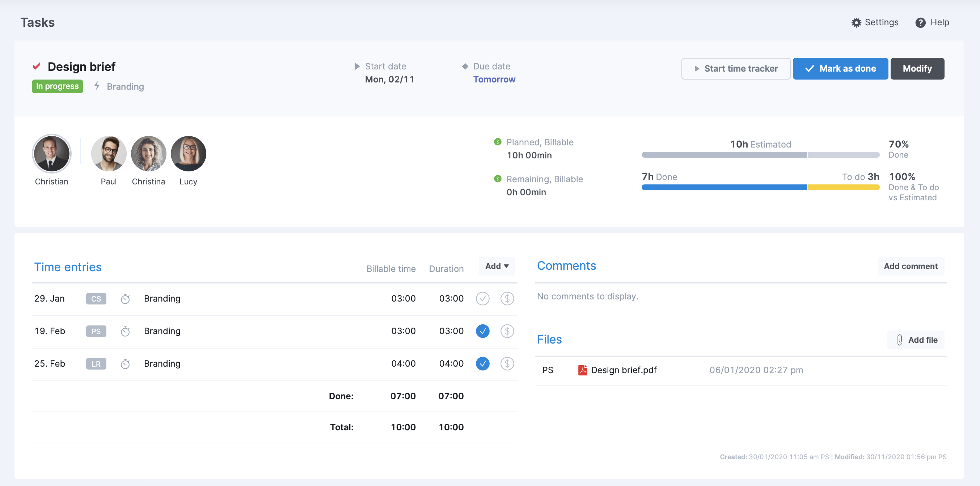
Task: Click the Settings gear icon
Action: [856, 22]
